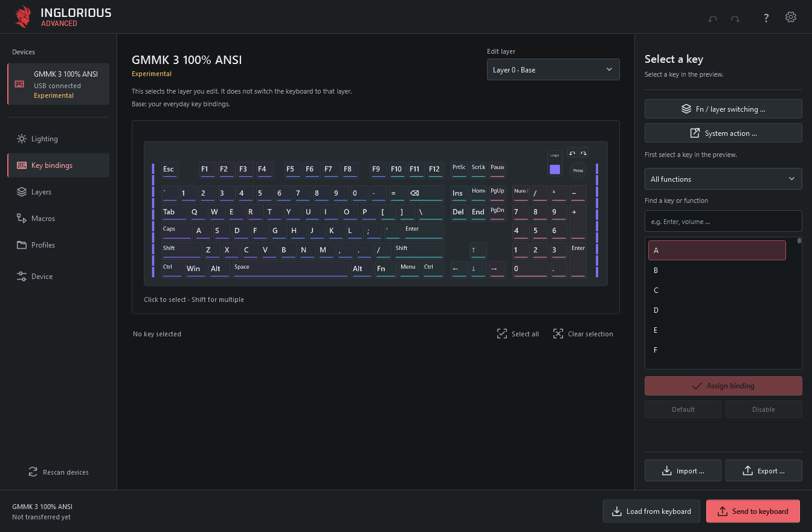Open the help question mark icon
The height and width of the screenshot is (532, 812).
(x=766, y=18)
